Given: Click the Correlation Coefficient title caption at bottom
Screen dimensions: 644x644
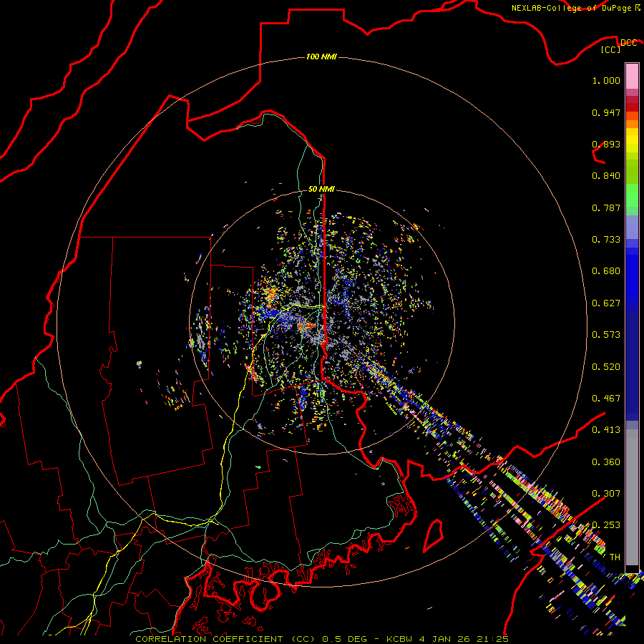Looking at the screenshot, I should pyautogui.click(x=322, y=639).
